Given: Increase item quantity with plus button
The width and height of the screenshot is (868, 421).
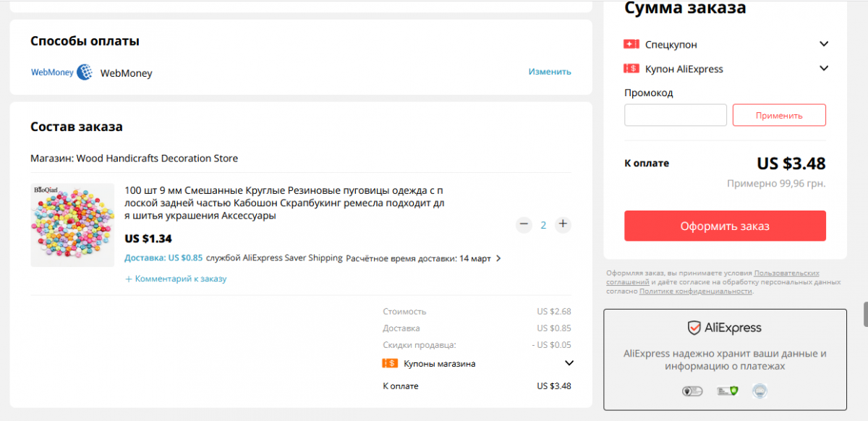Looking at the screenshot, I should 563,225.
